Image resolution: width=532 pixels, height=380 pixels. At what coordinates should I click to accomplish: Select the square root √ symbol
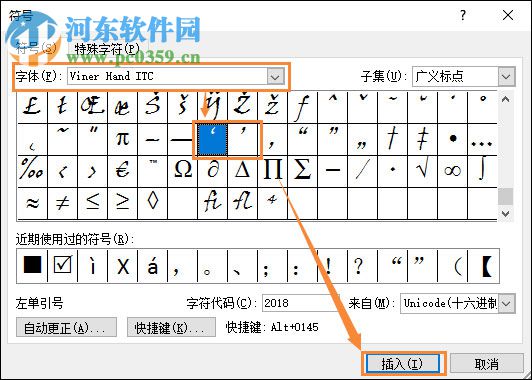tap(422, 171)
